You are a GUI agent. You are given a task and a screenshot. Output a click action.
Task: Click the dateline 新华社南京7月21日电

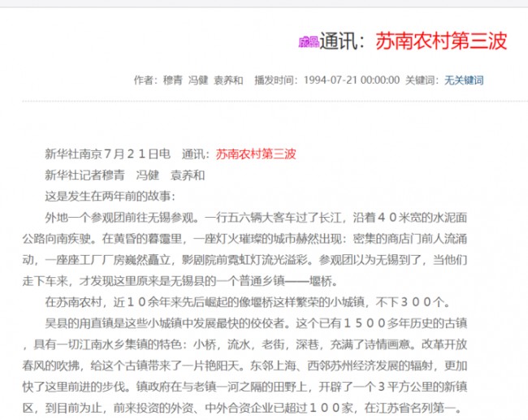[x=108, y=154]
